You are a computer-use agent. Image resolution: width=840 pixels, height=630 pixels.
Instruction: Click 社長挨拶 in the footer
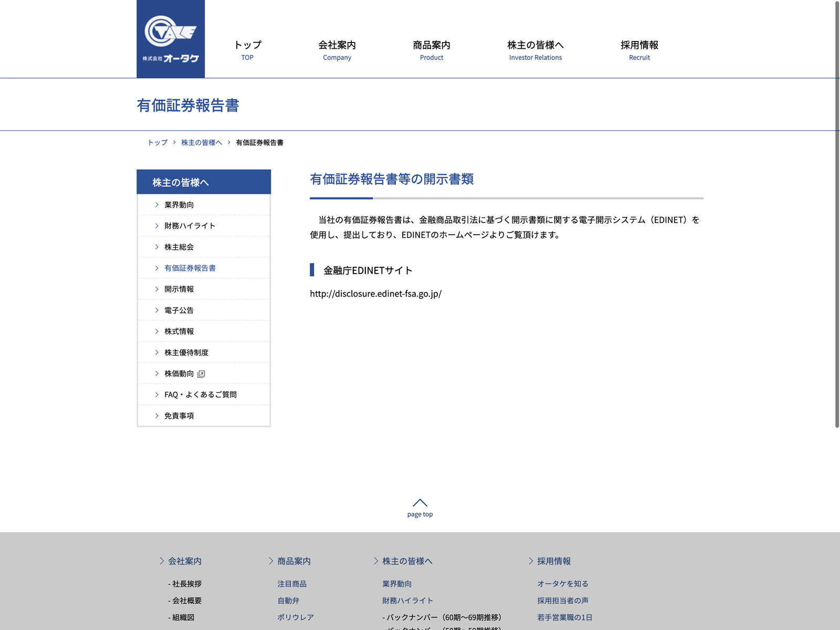(x=186, y=584)
